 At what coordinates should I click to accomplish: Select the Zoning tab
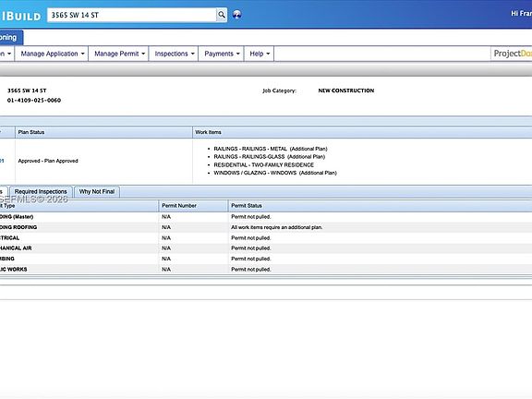pyautogui.click(x=10, y=37)
